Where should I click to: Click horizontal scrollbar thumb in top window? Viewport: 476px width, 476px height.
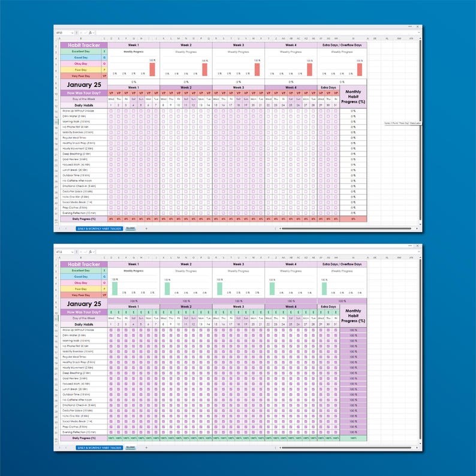tap(346, 228)
